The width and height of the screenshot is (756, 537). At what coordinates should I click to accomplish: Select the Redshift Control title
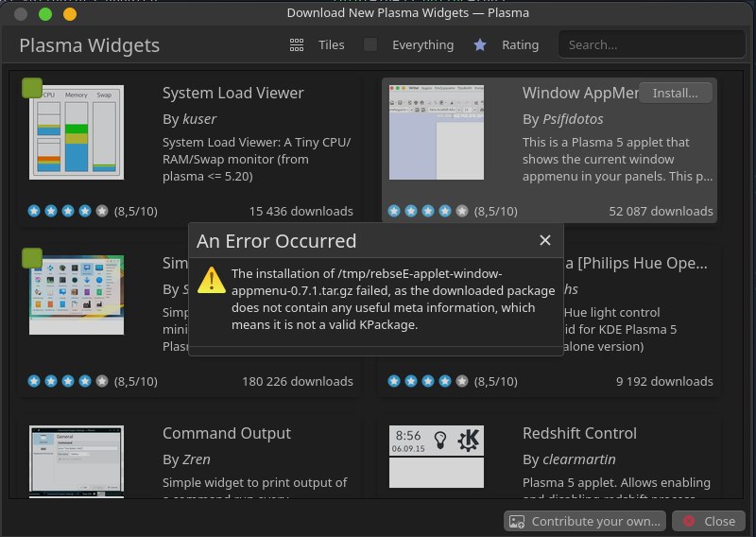click(x=579, y=433)
